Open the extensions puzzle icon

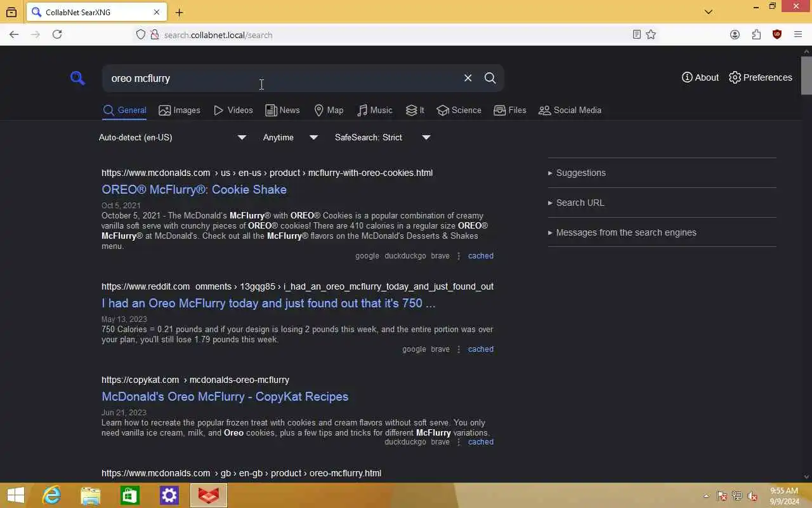756,35
